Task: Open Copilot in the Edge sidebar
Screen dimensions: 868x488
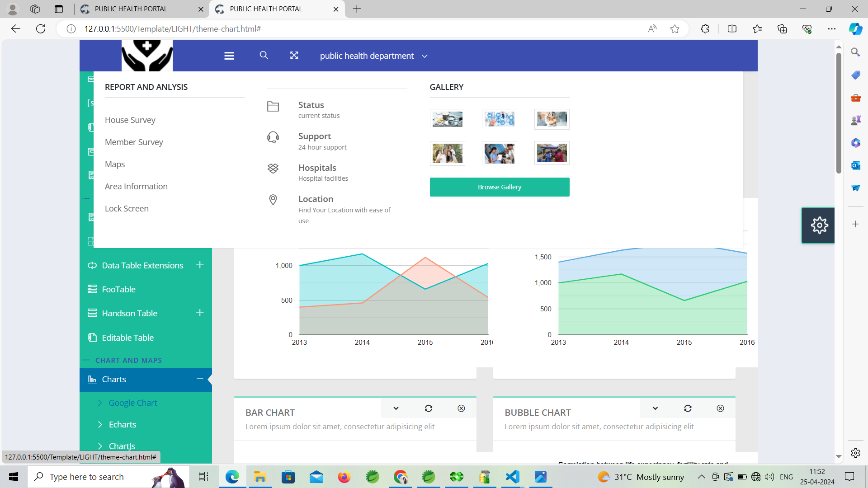Action: coord(855,28)
